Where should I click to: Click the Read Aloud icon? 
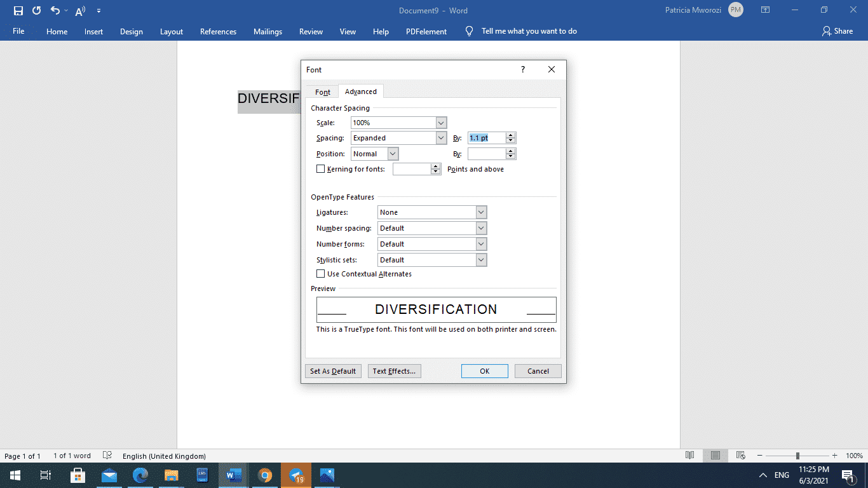coord(79,10)
